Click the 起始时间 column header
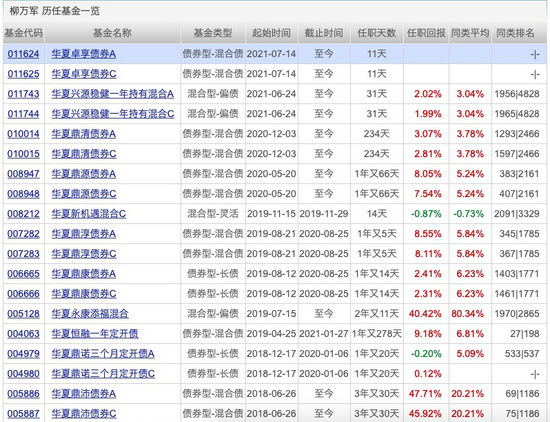550x422 pixels. 271,33
